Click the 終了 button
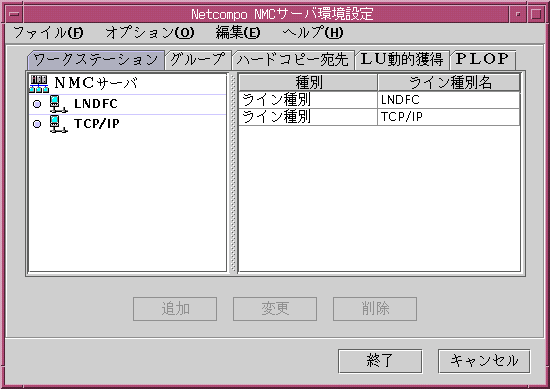Viewport: 550px width, 389px height. [x=380, y=361]
